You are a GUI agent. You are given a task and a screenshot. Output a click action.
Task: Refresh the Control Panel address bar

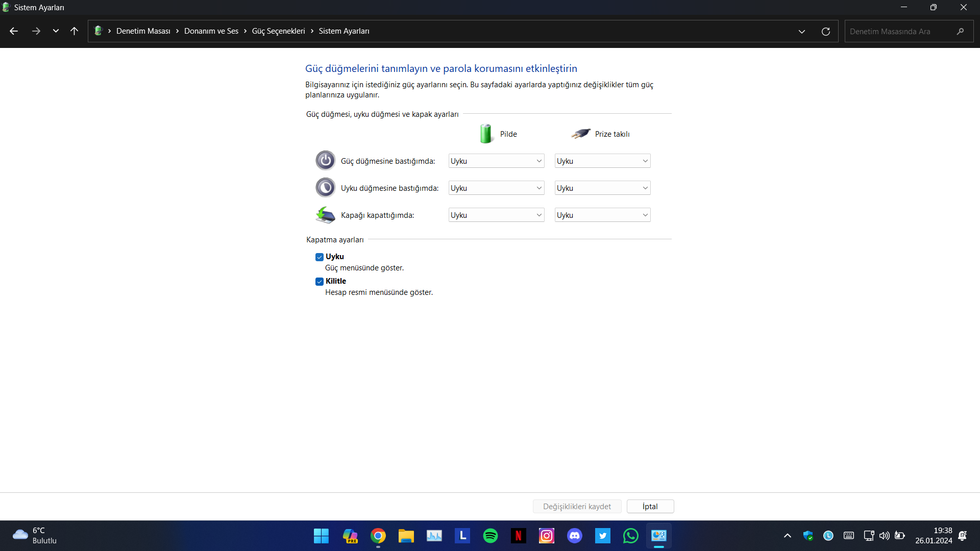point(825,32)
